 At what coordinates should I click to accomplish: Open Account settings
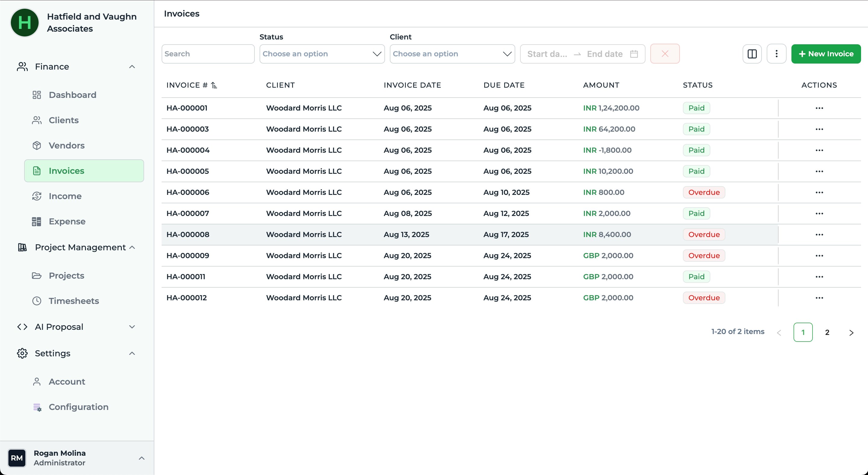(84, 382)
